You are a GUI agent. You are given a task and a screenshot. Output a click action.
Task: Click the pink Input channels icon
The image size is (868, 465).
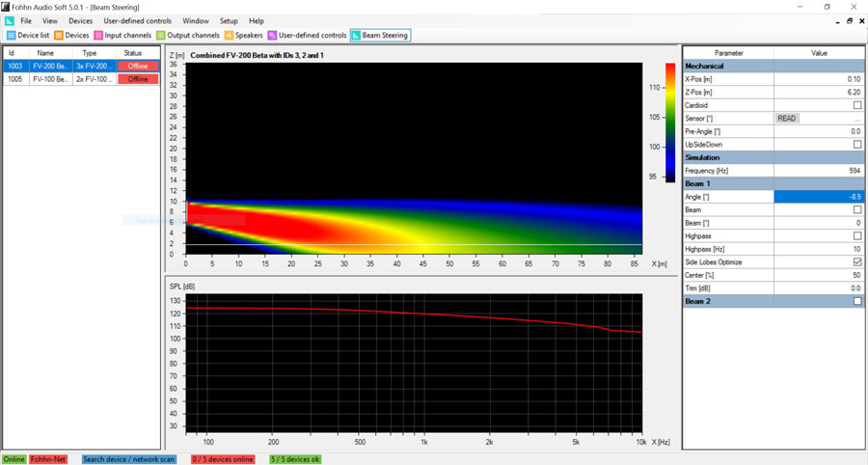coord(98,36)
